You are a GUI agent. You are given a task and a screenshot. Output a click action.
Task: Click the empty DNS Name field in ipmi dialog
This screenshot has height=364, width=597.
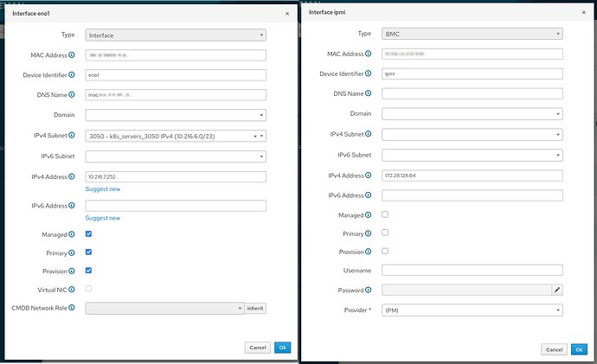[472, 93]
